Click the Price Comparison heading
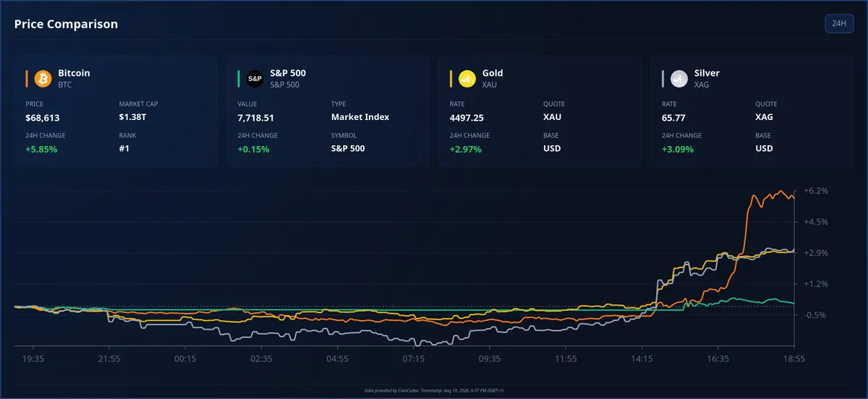868x399 pixels. click(x=66, y=24)
